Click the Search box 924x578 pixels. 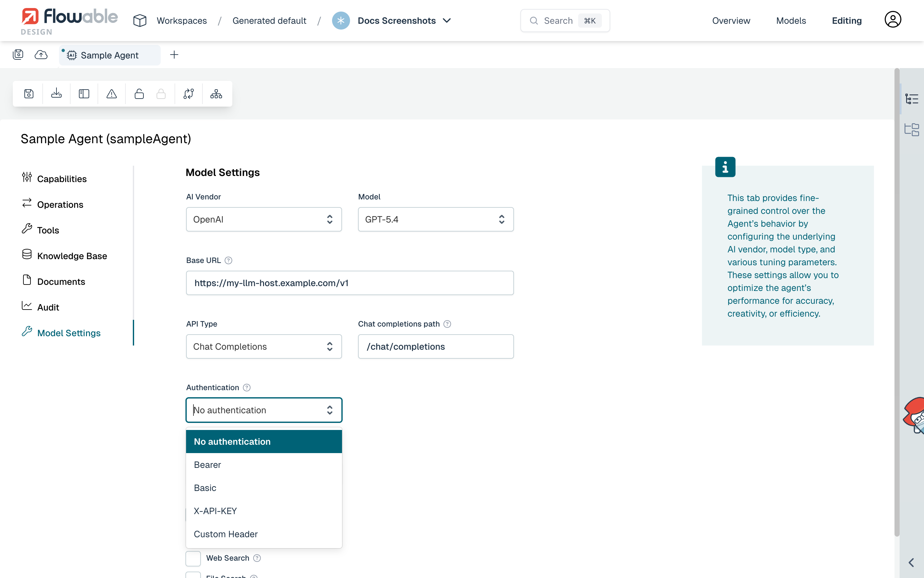[x=565, y=21]
